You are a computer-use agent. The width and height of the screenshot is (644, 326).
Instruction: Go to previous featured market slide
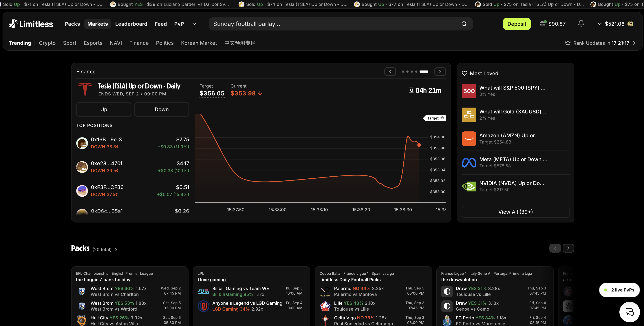pos(390,72)
